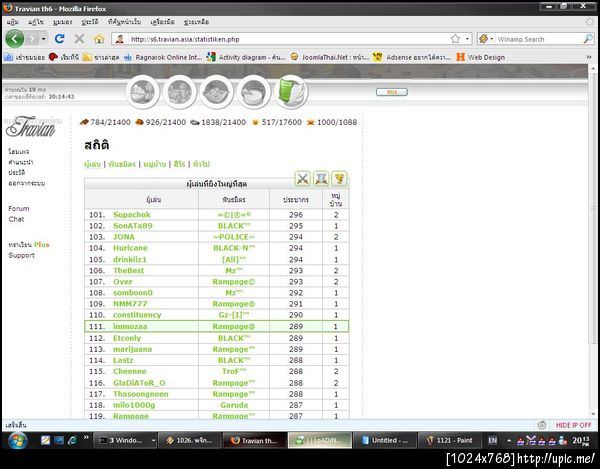Open player milo1000g profile
Image resolution: width=600 pixels, height=469 pixels.
(134, 405)
